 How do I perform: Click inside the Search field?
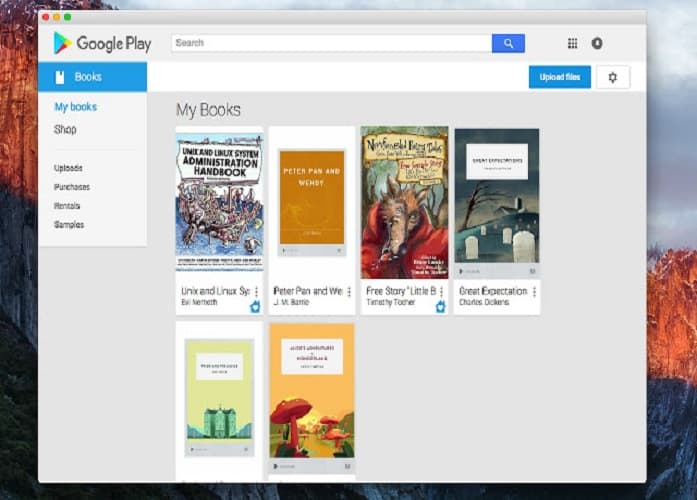[x=332, y=43]
